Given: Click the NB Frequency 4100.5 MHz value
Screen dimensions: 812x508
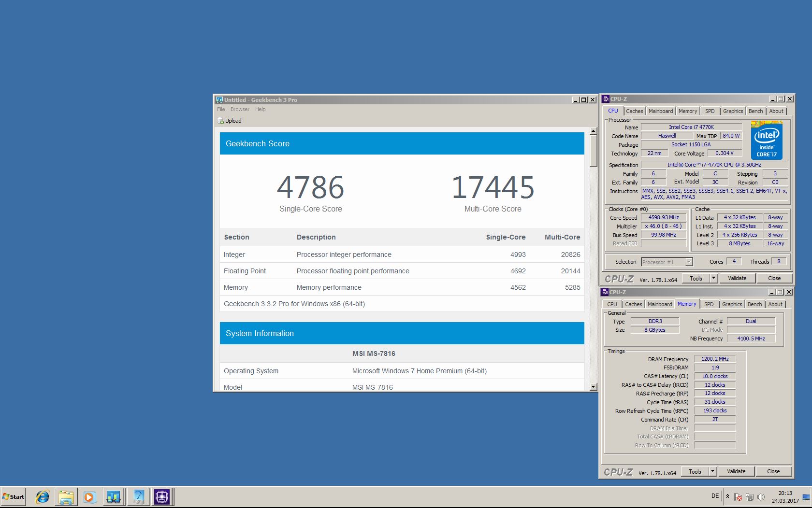Looking at the screenshot, I should tap(751, 339).
